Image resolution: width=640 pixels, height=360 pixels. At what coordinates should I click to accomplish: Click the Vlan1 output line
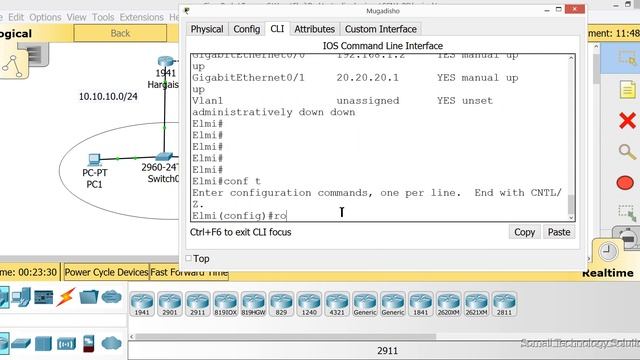[x=342, y=100]
